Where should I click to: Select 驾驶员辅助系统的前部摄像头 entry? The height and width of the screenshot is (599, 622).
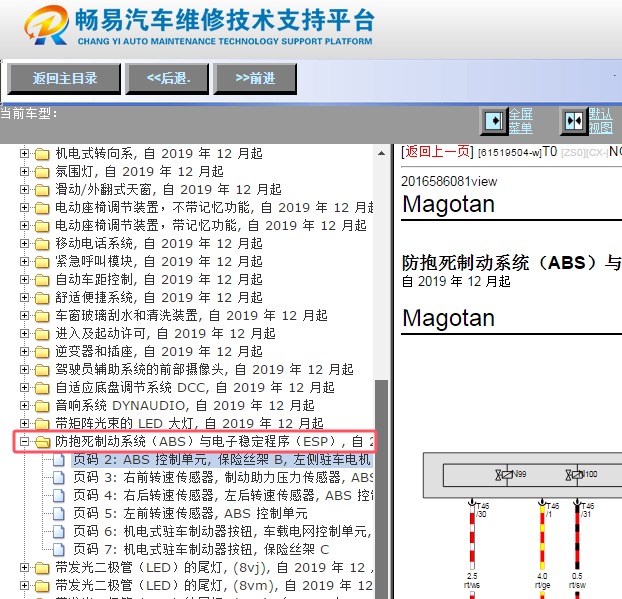click(x=204, y=369)
